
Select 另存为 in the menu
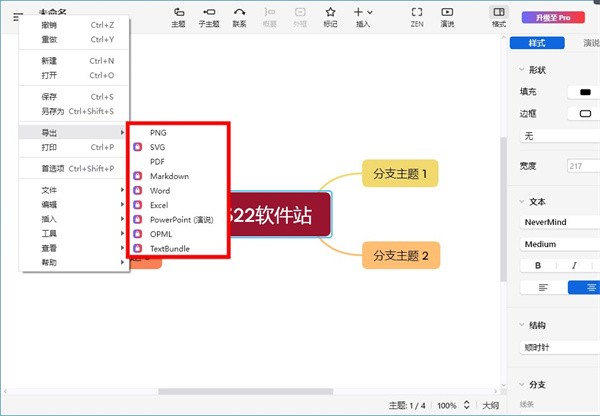tap(52, 111)
